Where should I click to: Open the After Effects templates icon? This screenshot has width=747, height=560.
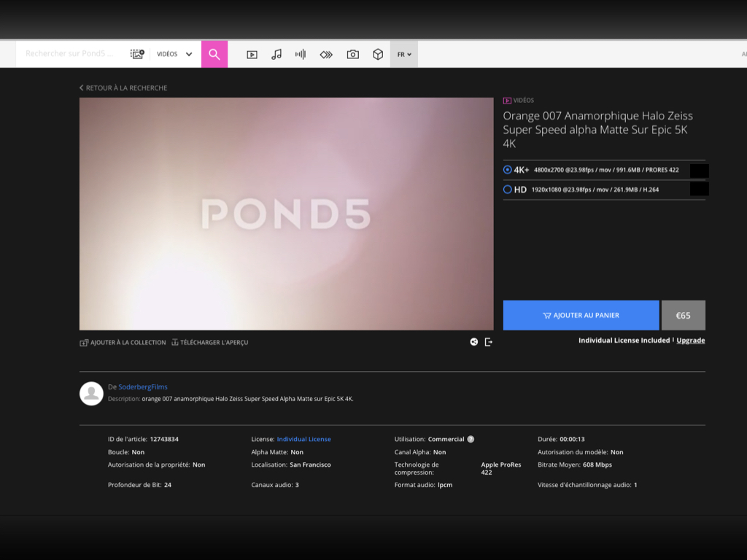326,54
